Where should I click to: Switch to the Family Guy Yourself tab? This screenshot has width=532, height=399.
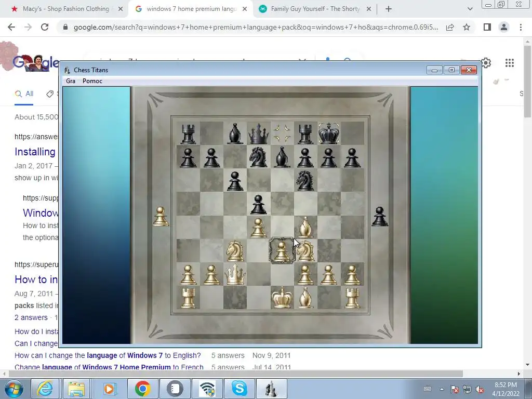point(315,9)
